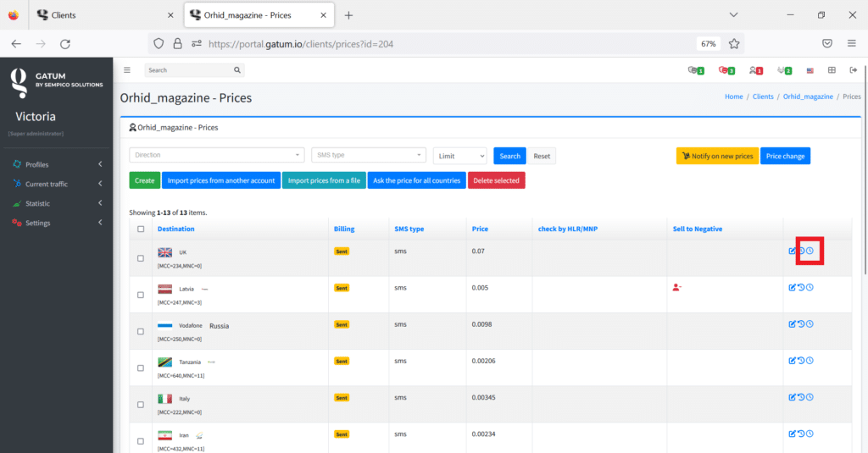Open the Limit dropdown
The width and height of the screenshot is (868, 453).
point(460,156)
